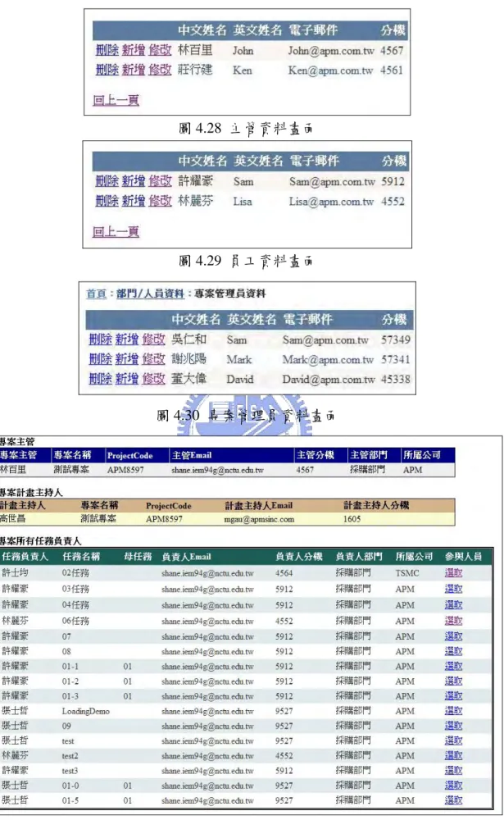Click 修改 link in the 董大偉 row
504x820 pixels.
[x=154, y=379]
